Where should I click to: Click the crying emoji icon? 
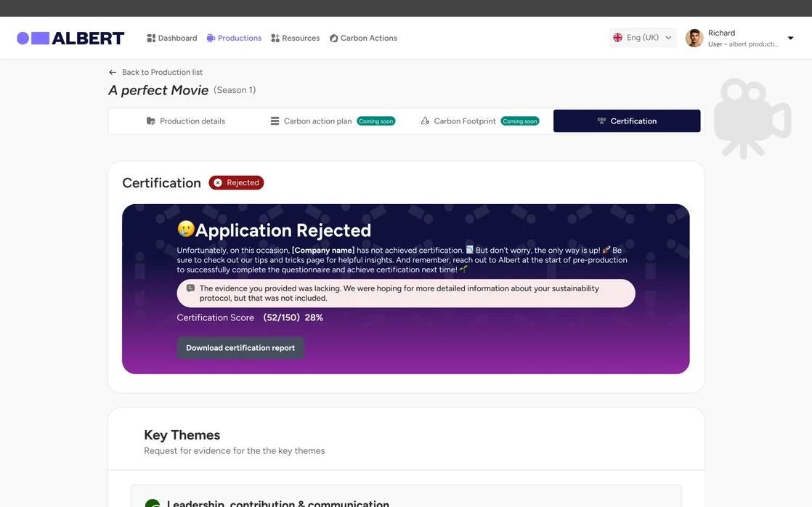tap(185, 228)
